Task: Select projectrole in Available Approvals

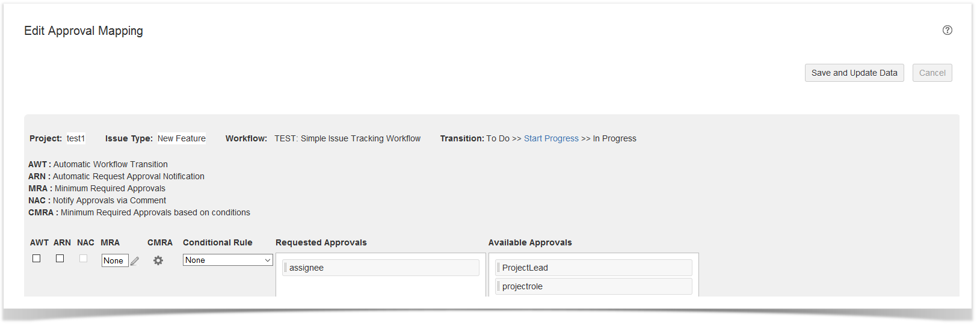Action: click(x=593, y=286)
